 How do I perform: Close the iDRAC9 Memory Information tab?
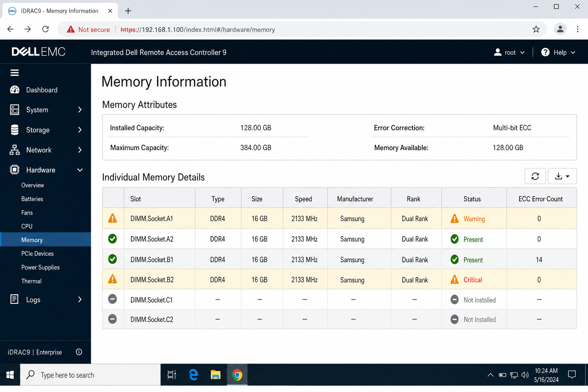[x=110, y=11]
